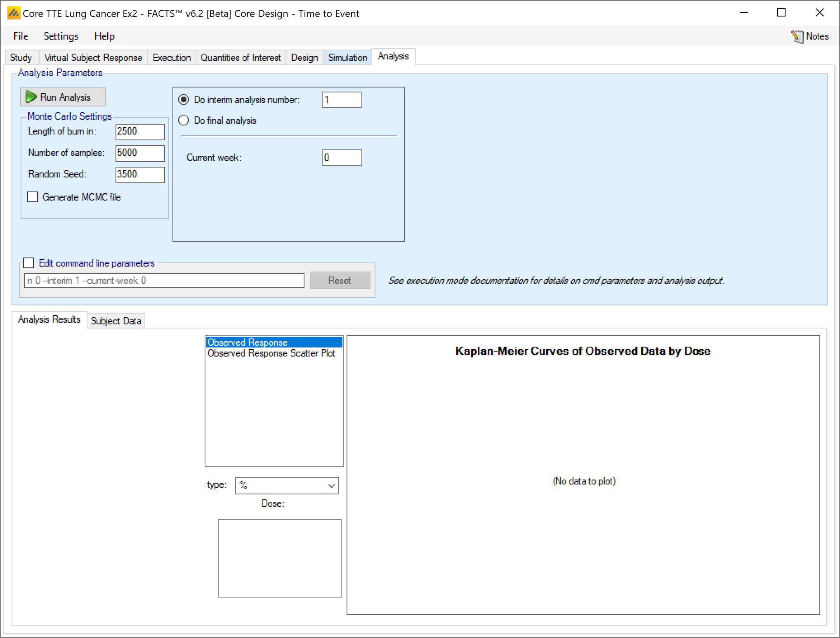Viewport: 840px width, 638px height.
Task: Switch to the Simulation tab
Action: (x=347, y=58)
